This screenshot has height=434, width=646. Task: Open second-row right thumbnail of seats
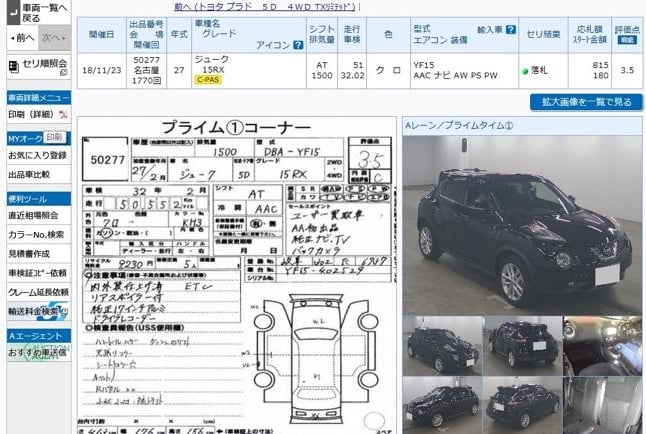pos(602,405)
